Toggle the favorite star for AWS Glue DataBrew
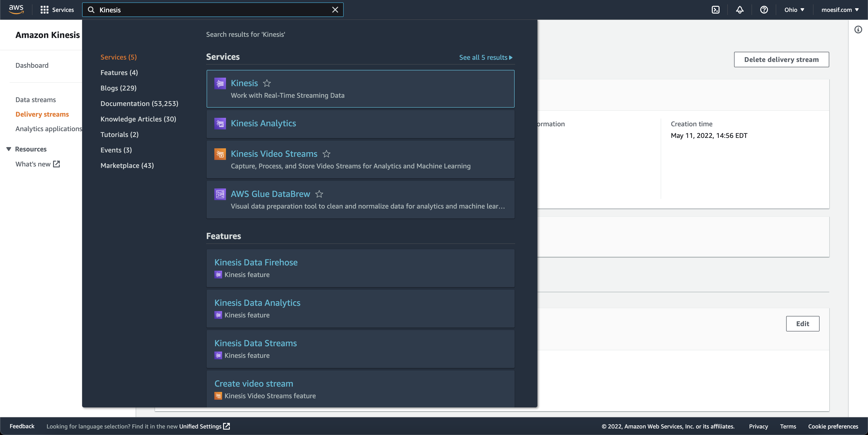Image resolution: width=868 pixels, height=435 pixels. [319, 194]
